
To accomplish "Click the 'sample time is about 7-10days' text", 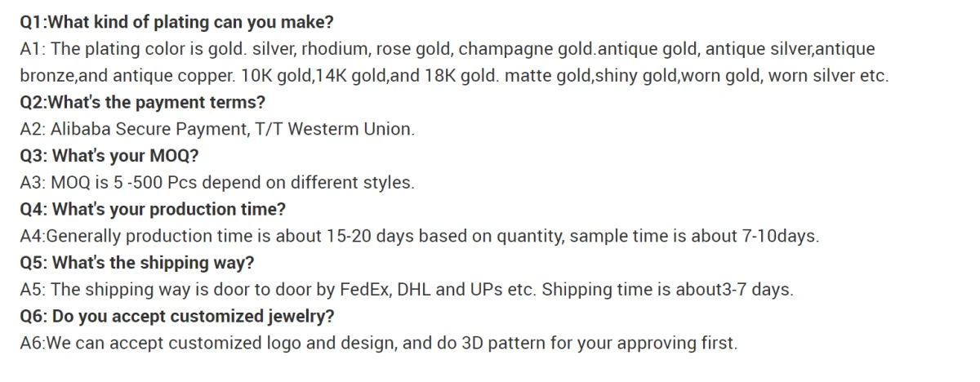I will click(x=693, y=237).
